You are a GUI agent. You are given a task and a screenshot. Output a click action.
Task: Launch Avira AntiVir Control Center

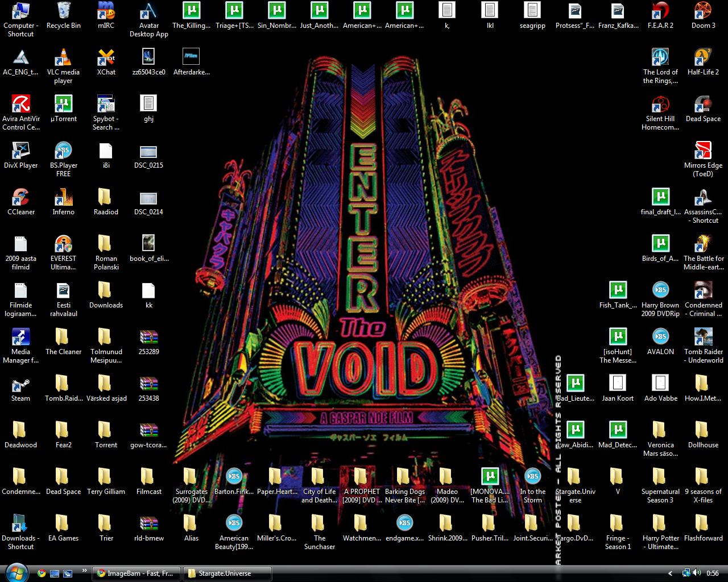(x=20, y=113)
